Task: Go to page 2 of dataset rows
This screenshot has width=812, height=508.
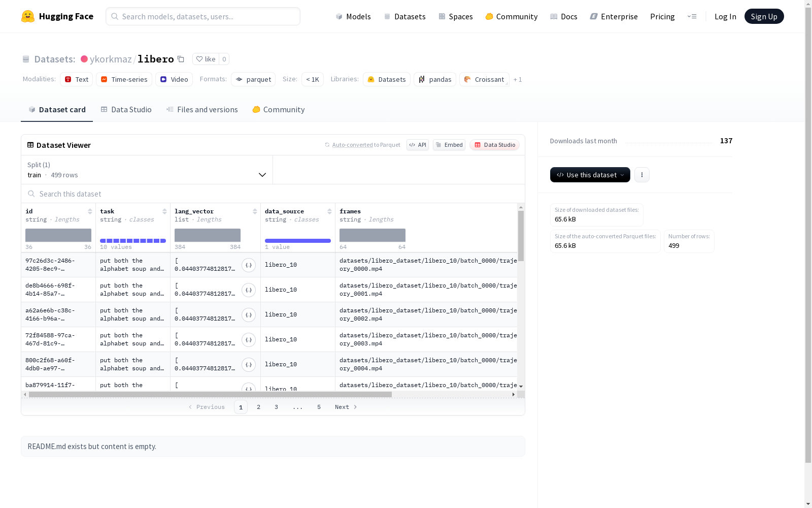Action: pos(258,407)
